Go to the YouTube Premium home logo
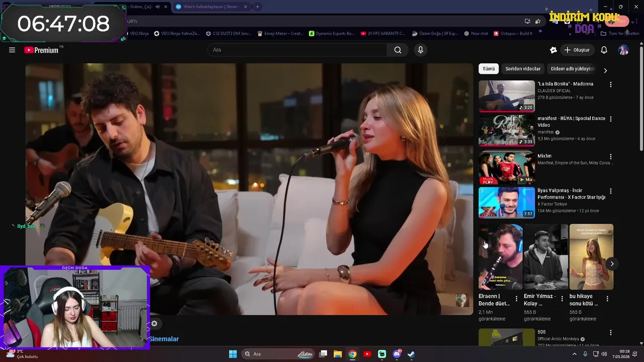Viewport: 644px width, 362px height. point(42,50)
